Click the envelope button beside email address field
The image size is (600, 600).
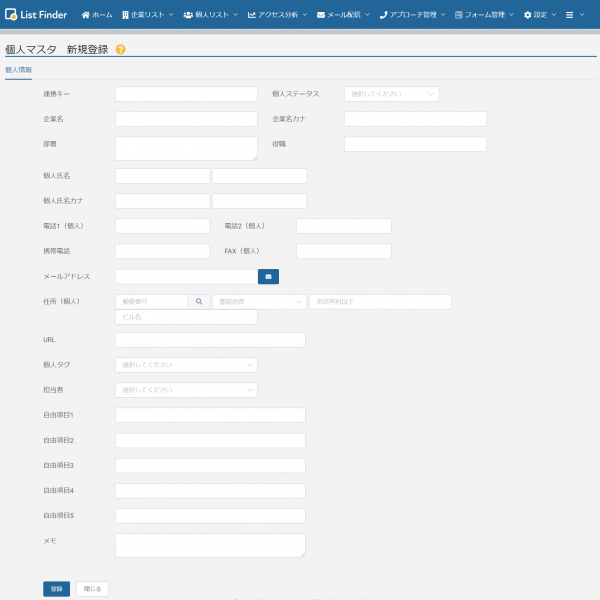coord(268,276)
